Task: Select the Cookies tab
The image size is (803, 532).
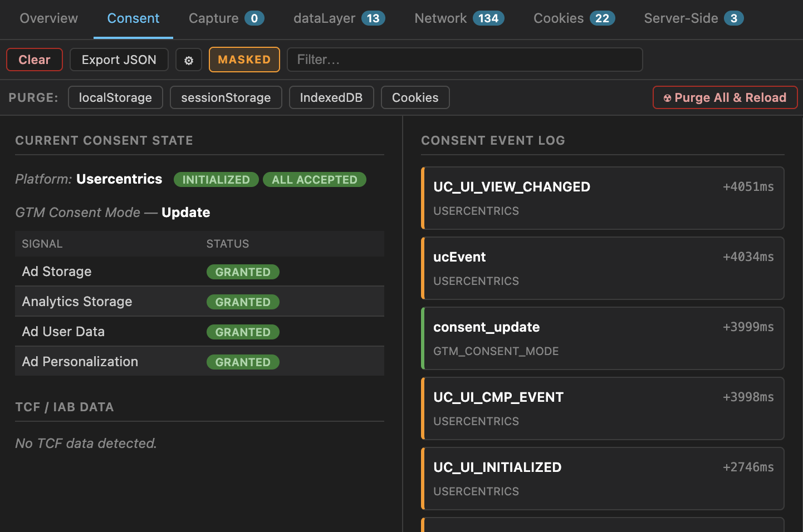Action: click(x=574, y=18)
